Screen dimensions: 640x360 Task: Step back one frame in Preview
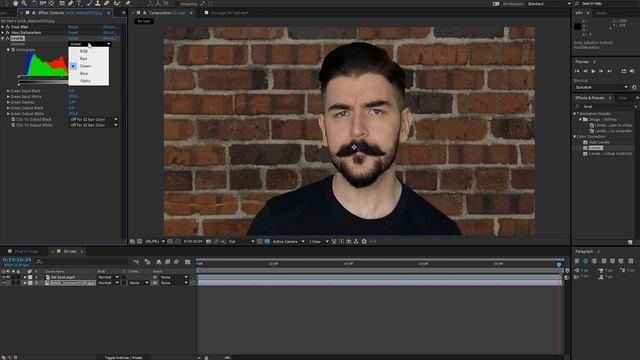click(x=585, y=71)
